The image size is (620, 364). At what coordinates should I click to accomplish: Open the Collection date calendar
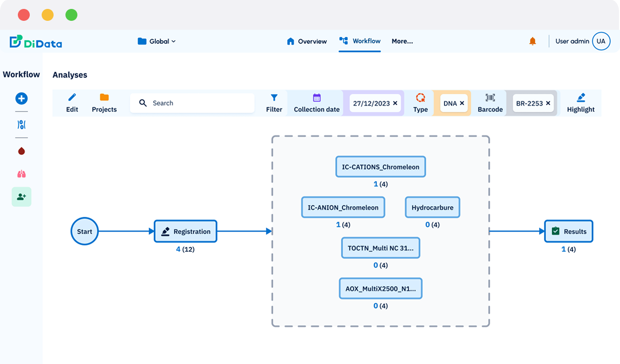[316, 103]
